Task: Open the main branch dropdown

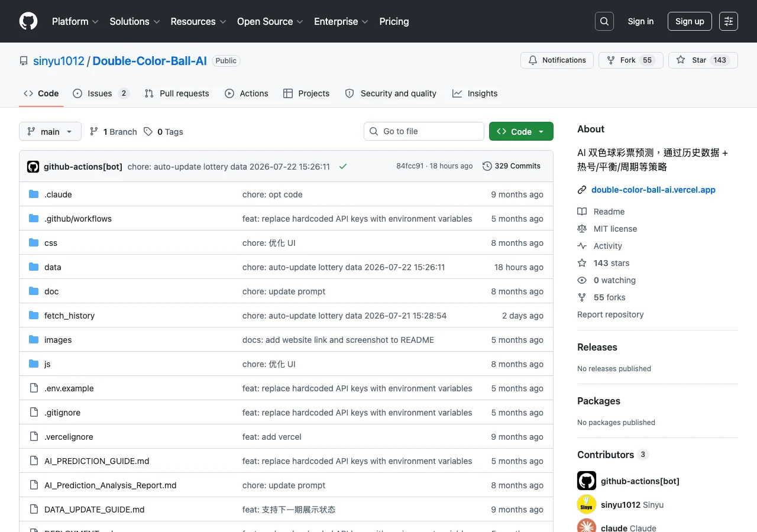Action: coord(50,131)
